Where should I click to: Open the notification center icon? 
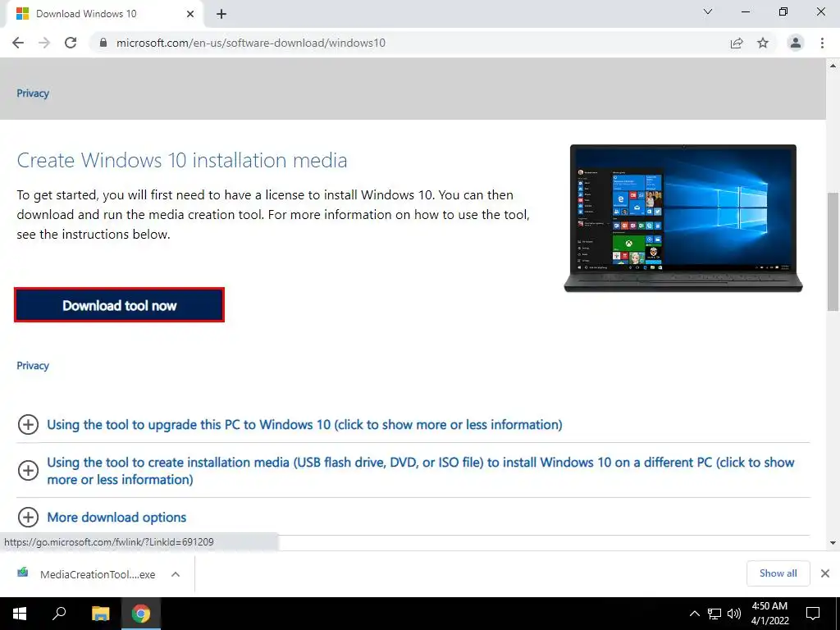[813, 614]
